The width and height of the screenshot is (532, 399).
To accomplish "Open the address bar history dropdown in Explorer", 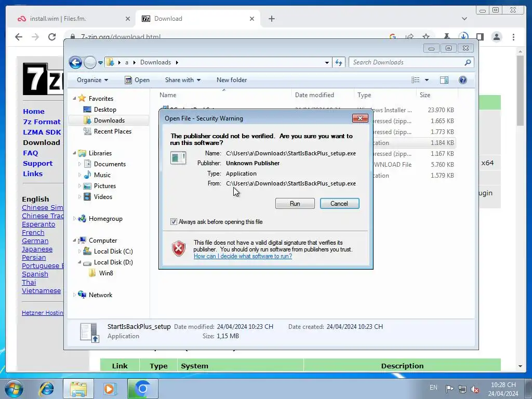I will pos(327,62).
